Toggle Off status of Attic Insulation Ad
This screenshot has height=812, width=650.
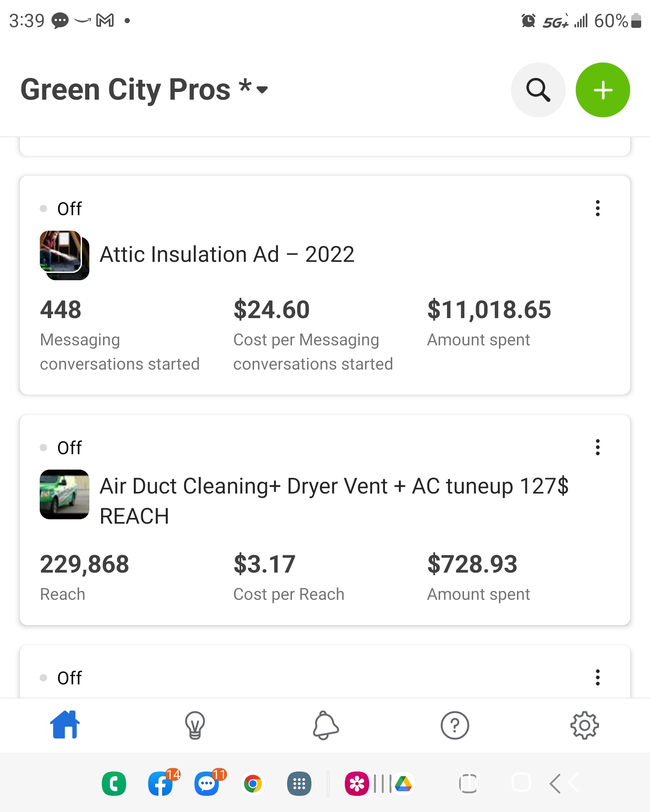click(x=61, y=209)
